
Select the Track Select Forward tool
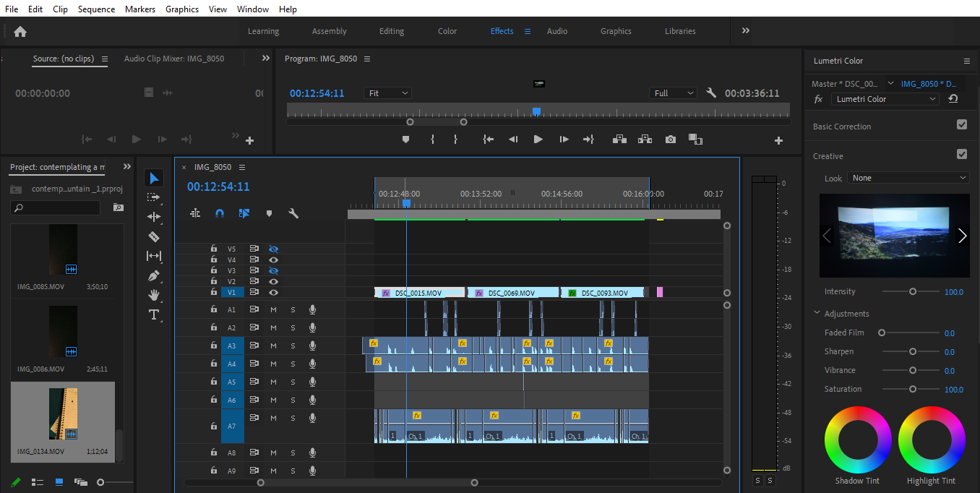[x=154, y=197]
